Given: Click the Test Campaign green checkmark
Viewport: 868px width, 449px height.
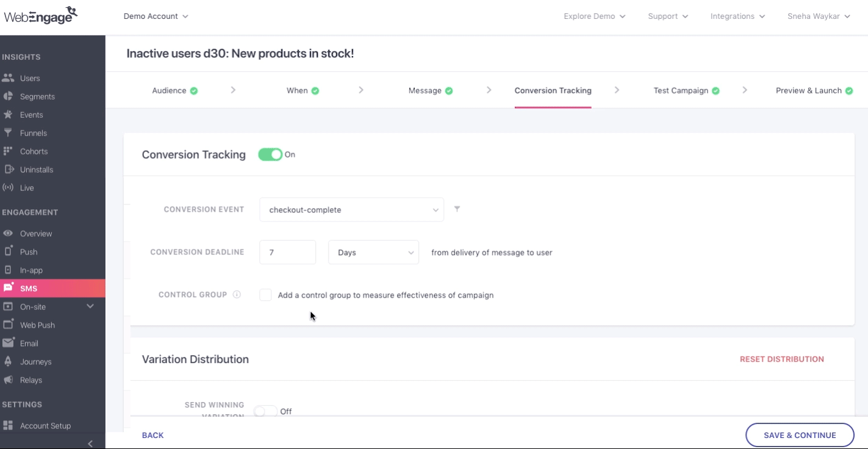Looking at the screenshot, I should (716, 91).
